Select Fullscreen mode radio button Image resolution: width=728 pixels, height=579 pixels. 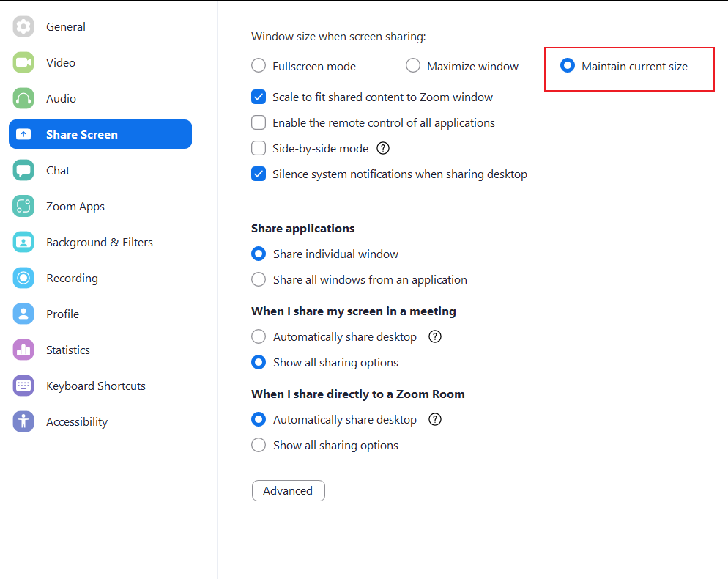[x=259, y=66]
